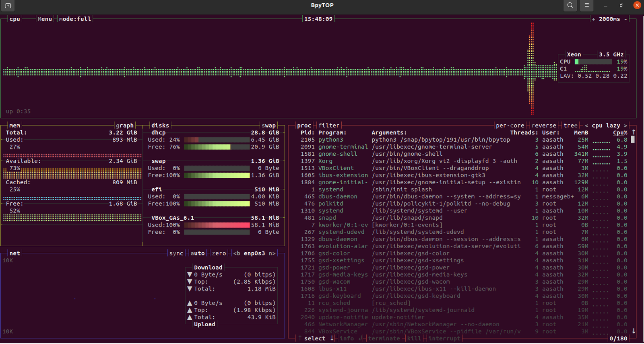644x344 pixels.
Task: Click the mem Total: 3.22 GiB value
Action: point(123,133)
